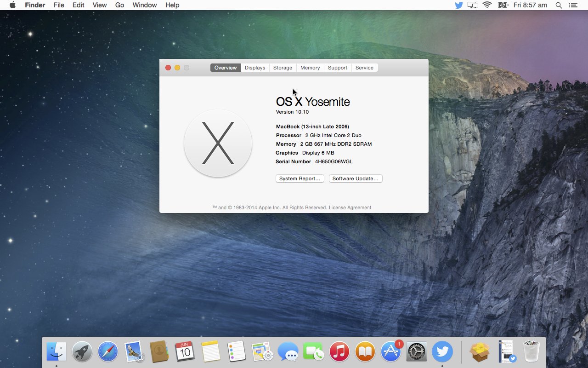Switch to the Memory tab
588x368 pixels.
(310, 68)
